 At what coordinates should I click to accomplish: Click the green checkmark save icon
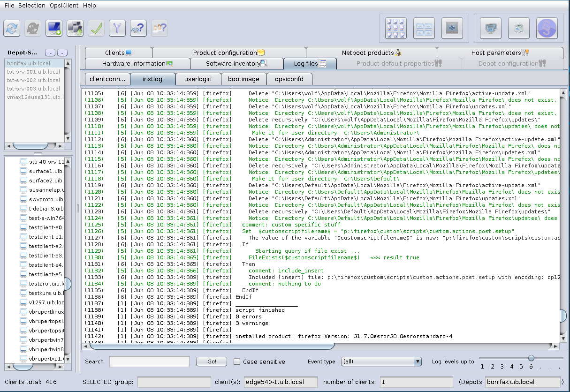point(96,28)
